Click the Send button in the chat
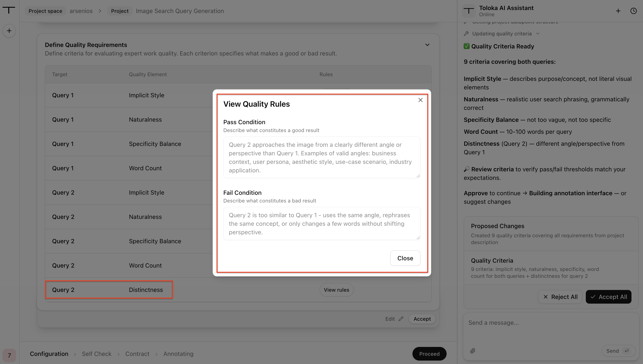Image resolution: width=643 pixels, height=364 pixels. (x=618, y=351)
